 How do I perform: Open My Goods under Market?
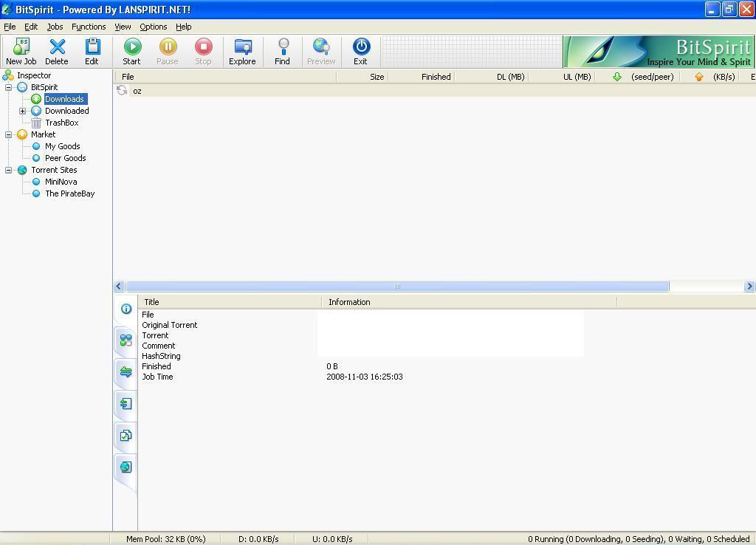[x=63, y=146]
